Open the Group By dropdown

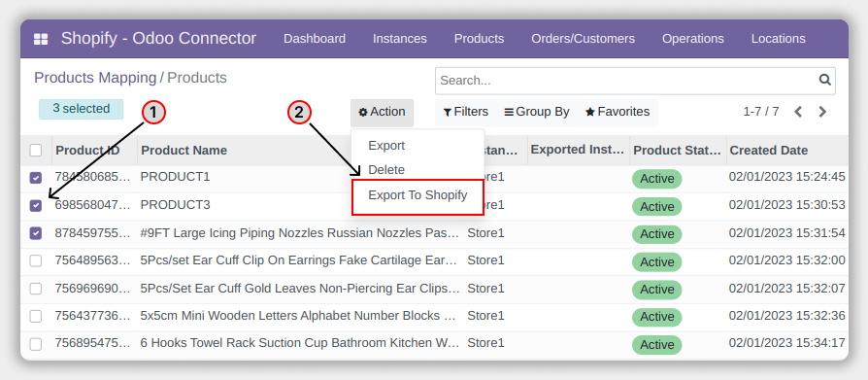[537, 112]
